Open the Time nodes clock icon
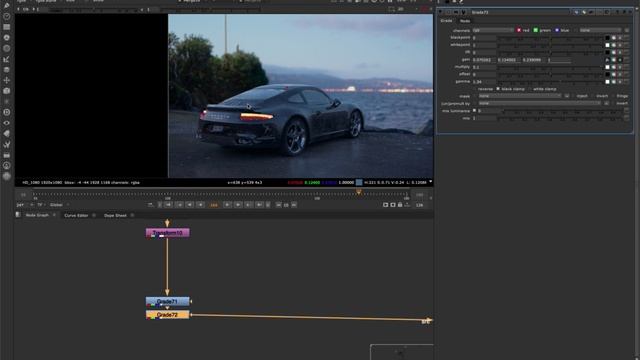The width and height of the screenshot is (640, 360). click(x=7, y=16)
